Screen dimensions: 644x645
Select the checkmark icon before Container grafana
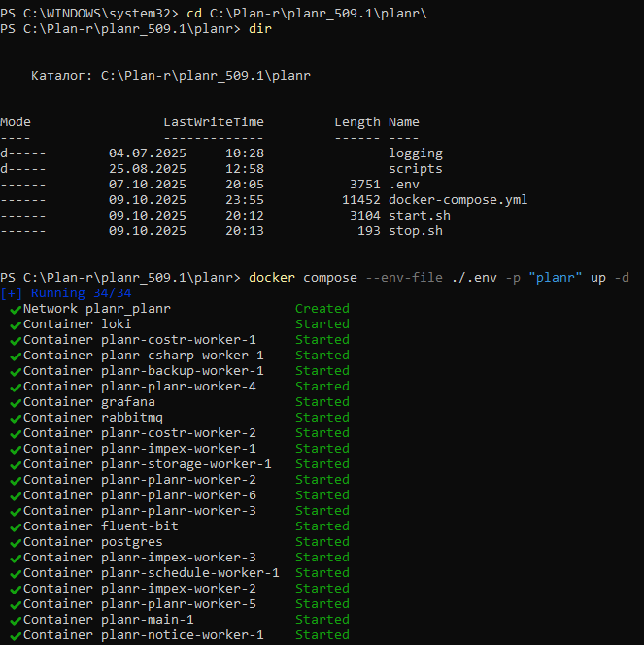[x=16, y=402]
